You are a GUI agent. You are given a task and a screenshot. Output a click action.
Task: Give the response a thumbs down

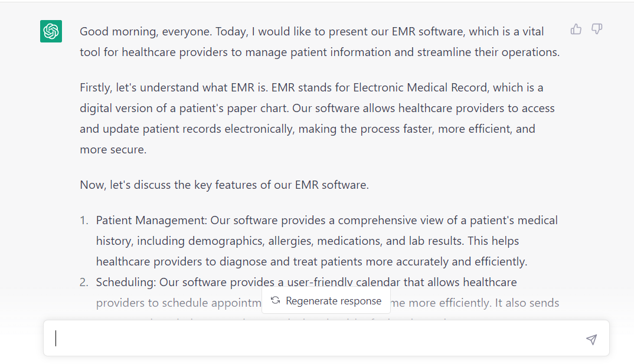coord(597,29)
